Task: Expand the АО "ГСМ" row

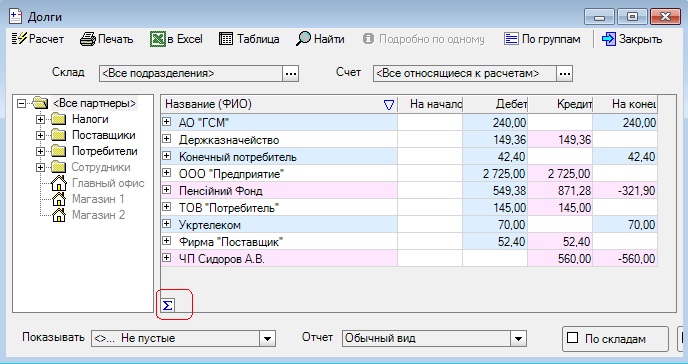Action: click(x=167, y=121)
